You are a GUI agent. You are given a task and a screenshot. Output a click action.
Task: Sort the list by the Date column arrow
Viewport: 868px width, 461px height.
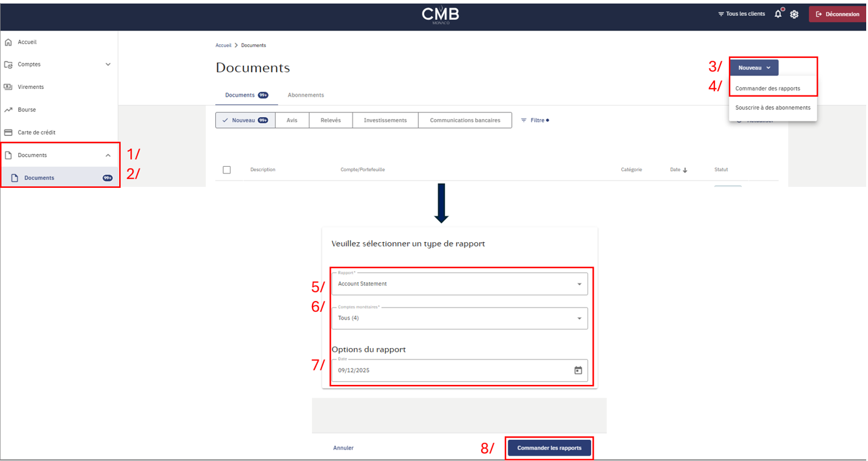(685, 170)
